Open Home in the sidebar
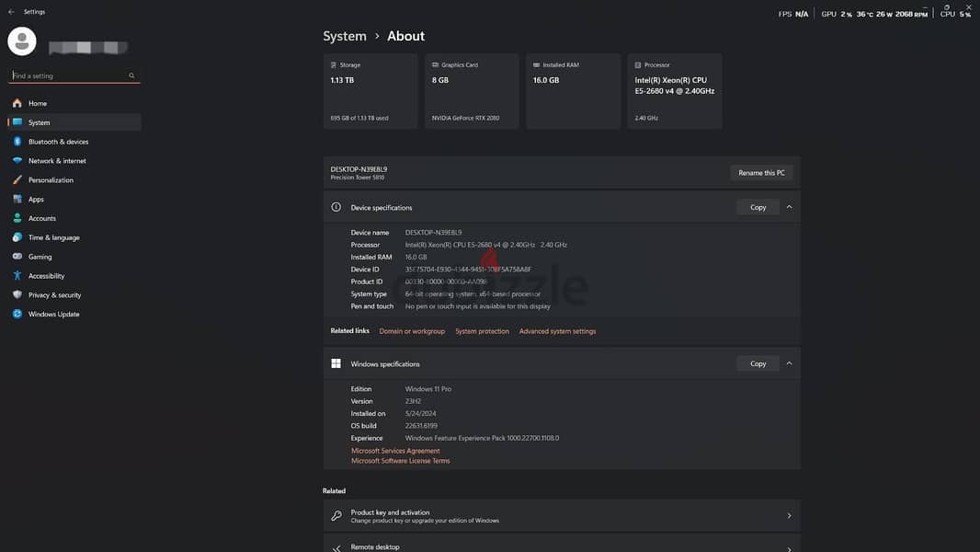 coord(74,103)
